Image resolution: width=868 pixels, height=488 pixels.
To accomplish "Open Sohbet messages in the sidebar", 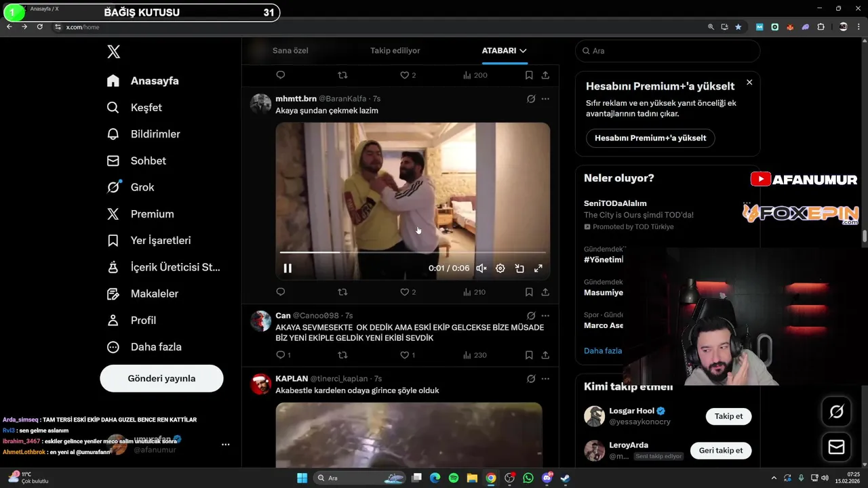I will [136, 161].
